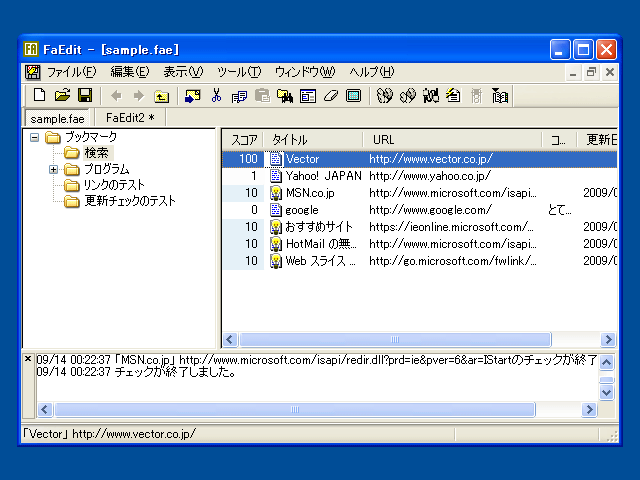Select the Yahoo! JAPAN bookmark row

(x=420, y=176)
